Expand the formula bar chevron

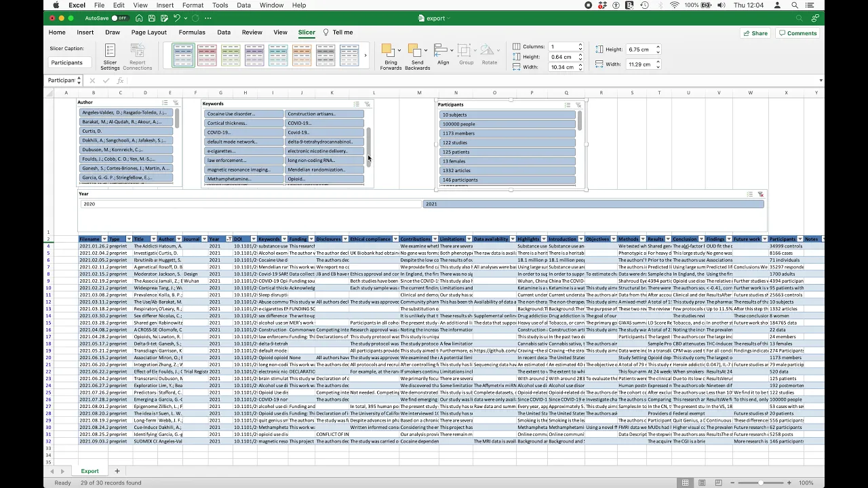(x=821, y=81)
